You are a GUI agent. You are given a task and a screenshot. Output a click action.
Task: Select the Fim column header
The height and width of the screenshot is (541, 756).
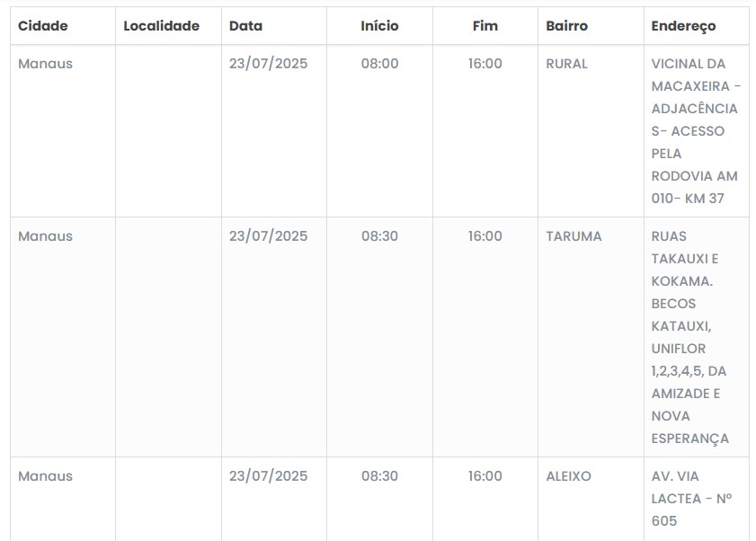coord(485,26)
